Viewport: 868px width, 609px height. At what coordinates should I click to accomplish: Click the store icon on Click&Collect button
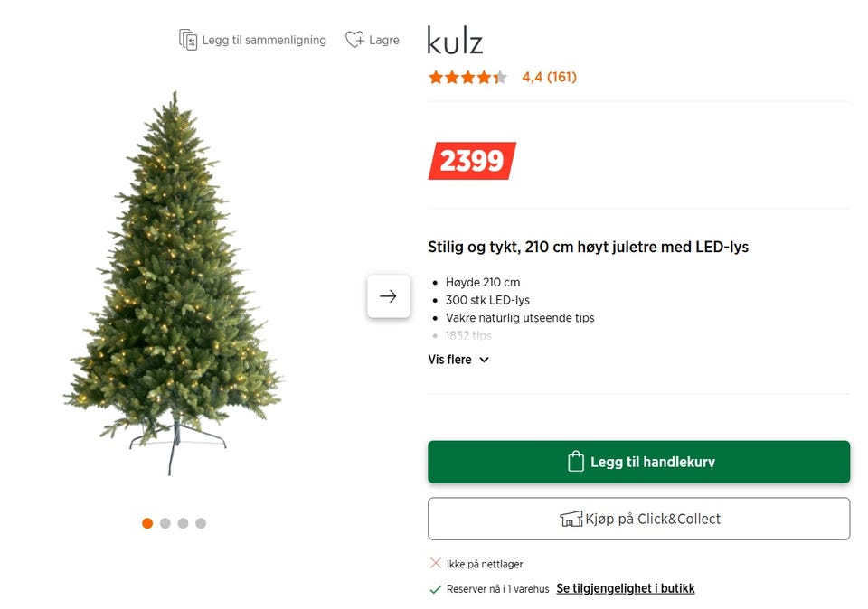pyautogui.click(x=571, y=519)
